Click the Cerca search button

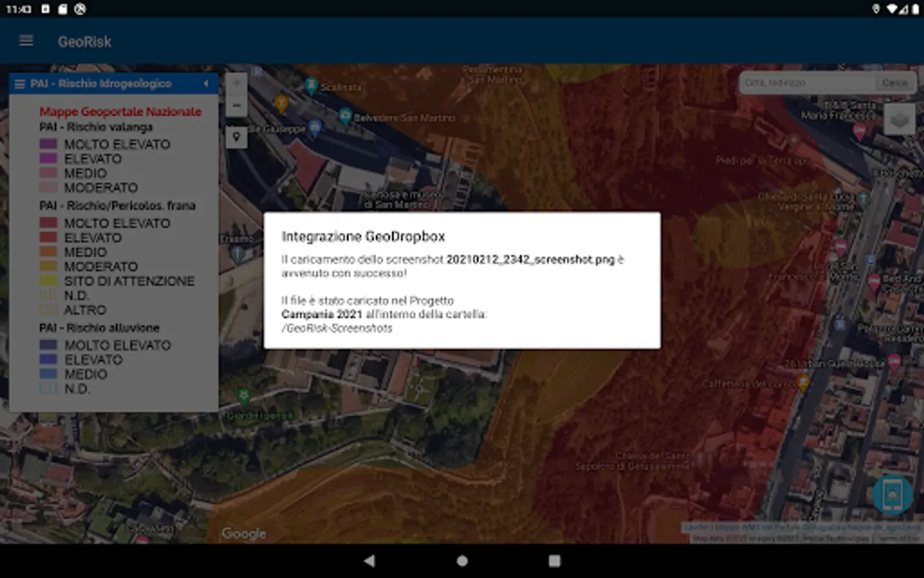894,83
